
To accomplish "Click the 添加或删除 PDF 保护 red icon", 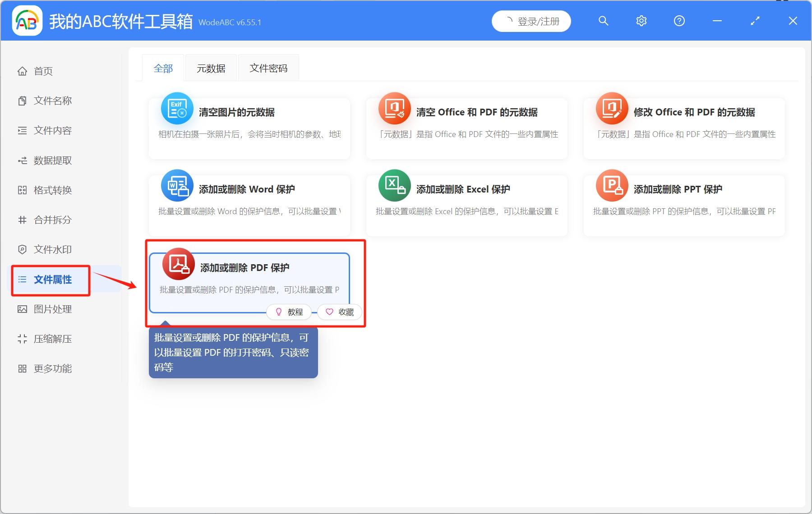I will (177, 264).
